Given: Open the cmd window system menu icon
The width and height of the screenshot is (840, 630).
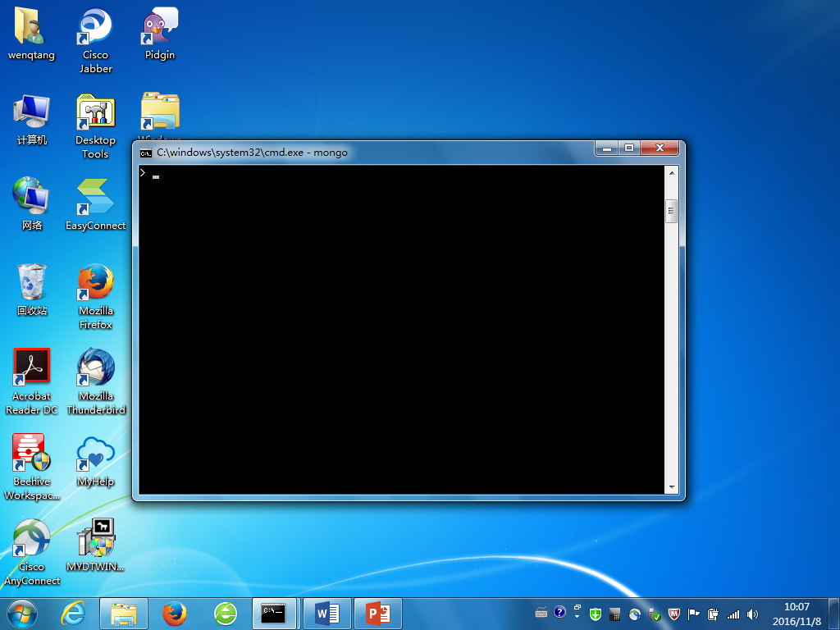Looking at the screenshot, I should (x=146, y=153).
